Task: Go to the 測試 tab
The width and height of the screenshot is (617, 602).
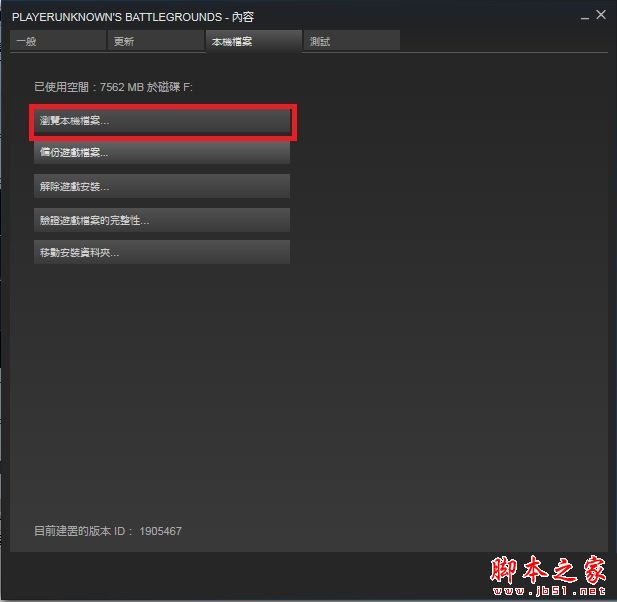Action: pos(352,41)
